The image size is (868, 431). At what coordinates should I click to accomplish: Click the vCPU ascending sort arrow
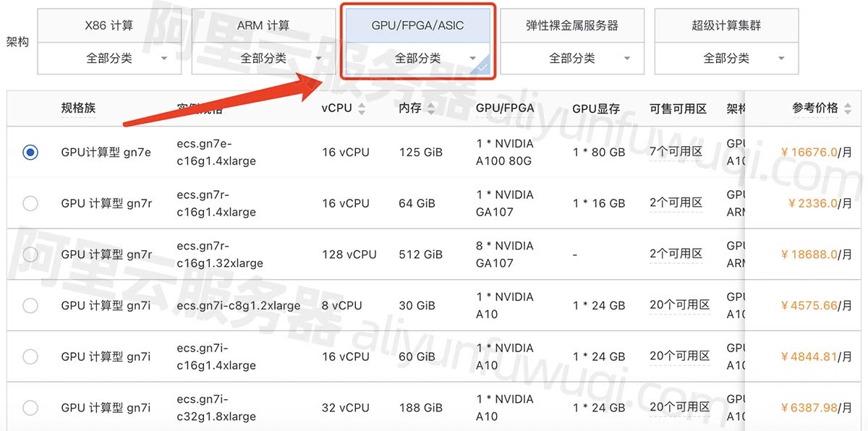(x=360, y=105)
